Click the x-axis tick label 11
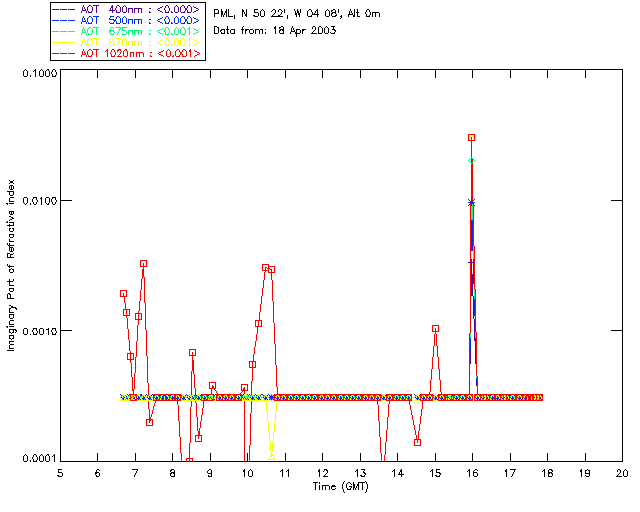Screen dimensions: 640x512 pos(285,473)
